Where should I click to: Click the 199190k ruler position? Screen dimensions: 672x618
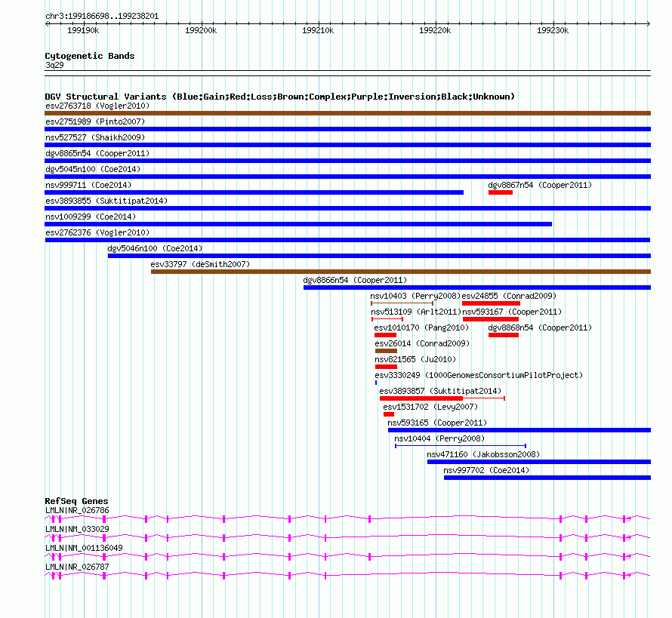click(83, 30)
